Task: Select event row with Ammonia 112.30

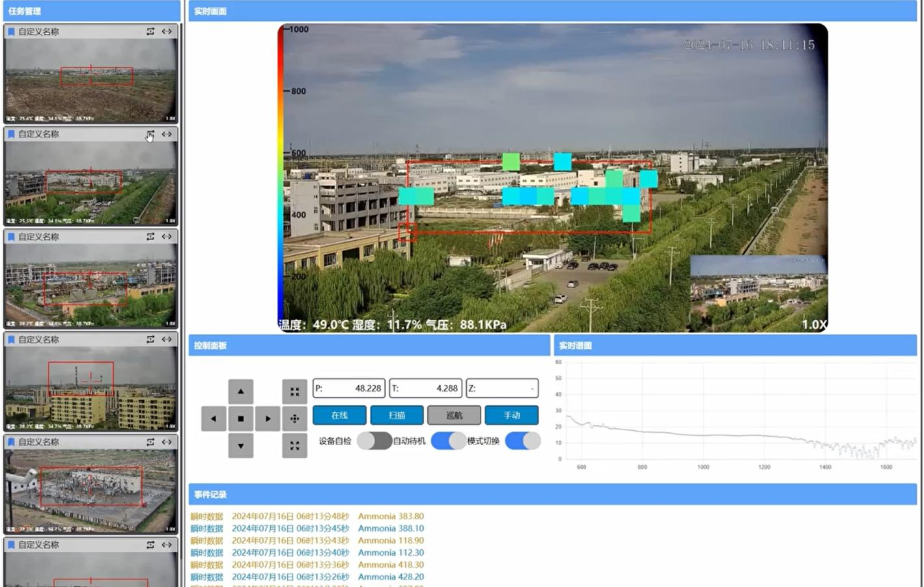Action: coord(307,553)
